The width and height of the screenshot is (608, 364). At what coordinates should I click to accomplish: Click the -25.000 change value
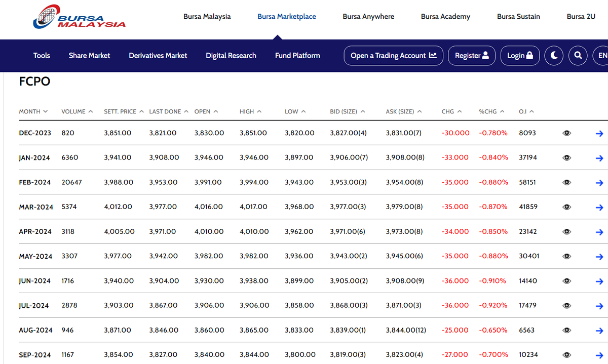pos(455,330)
